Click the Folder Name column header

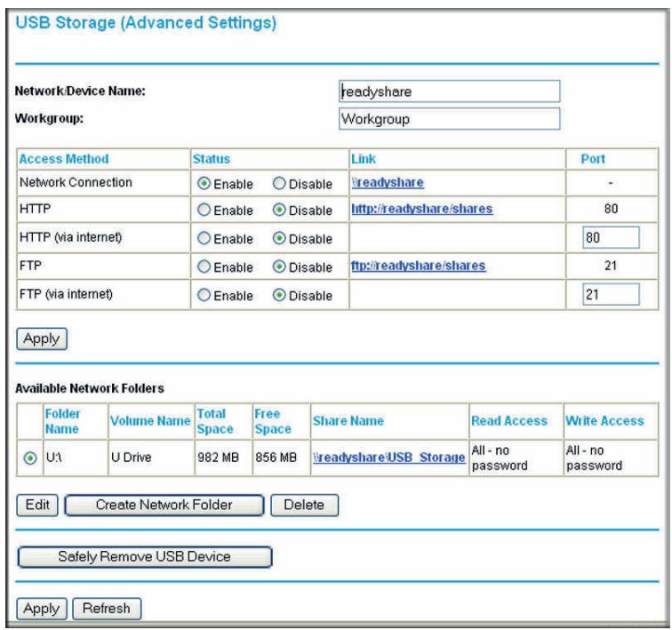[62, 421]
